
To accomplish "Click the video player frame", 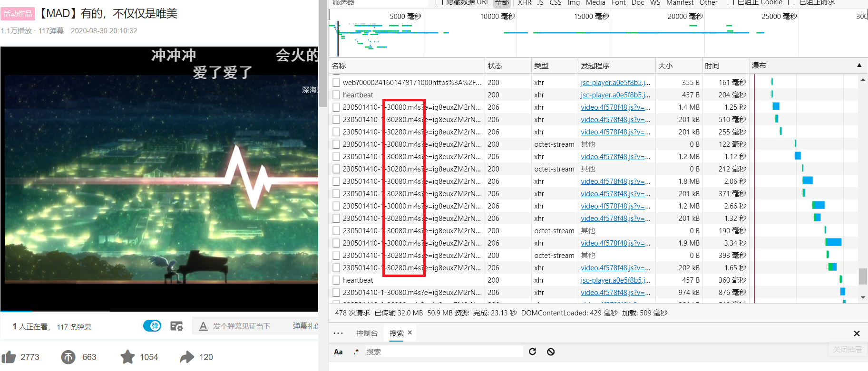I will click(x=159, y=178).
